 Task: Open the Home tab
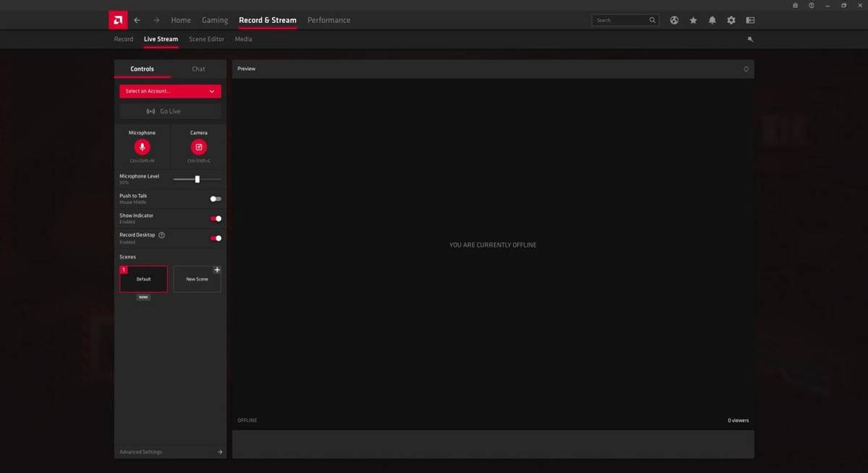pos(181,20)
